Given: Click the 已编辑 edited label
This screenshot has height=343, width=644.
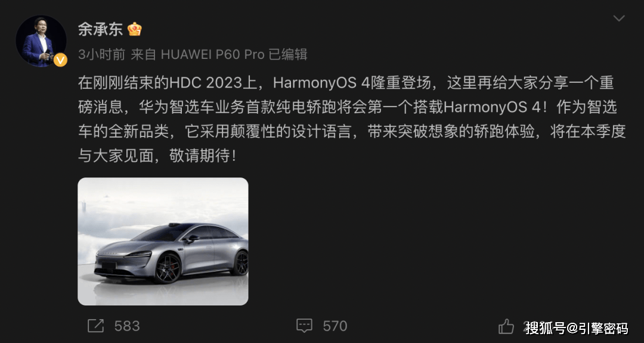Looking at the screenshot, I should click(288, 55).
